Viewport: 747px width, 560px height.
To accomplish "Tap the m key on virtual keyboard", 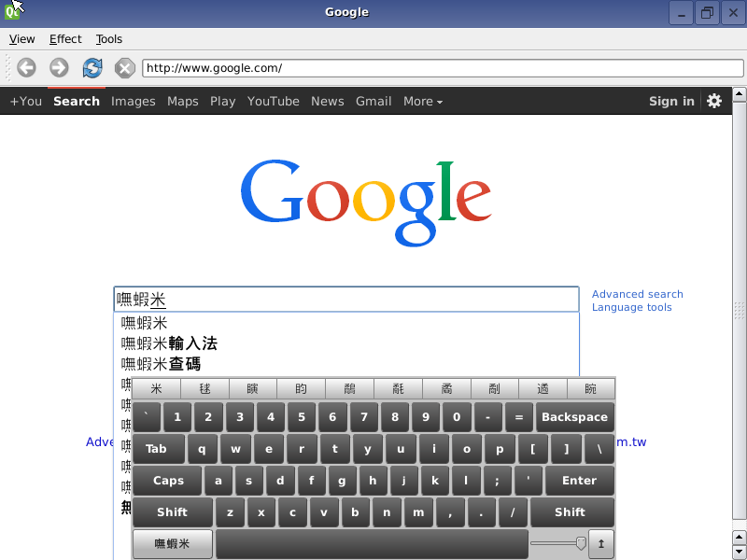I will pyautogui.click(x=418, y=511).
